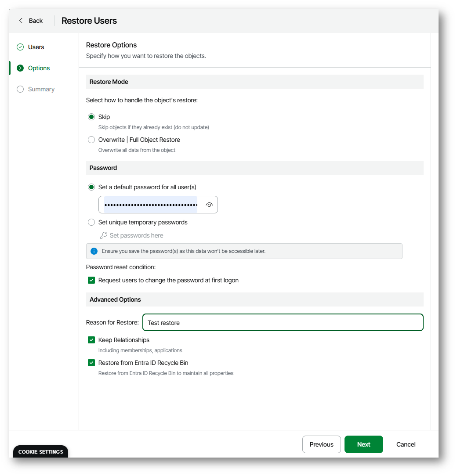Choose Set unique temporary passwords
Image resolution: width=457 pixels, height=476 pixels.
point(91,222)
